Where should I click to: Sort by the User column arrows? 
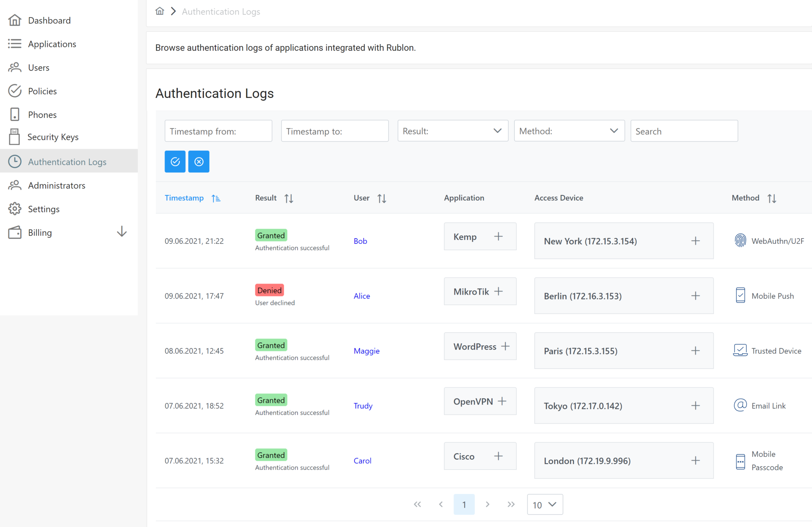pos(382,198)
